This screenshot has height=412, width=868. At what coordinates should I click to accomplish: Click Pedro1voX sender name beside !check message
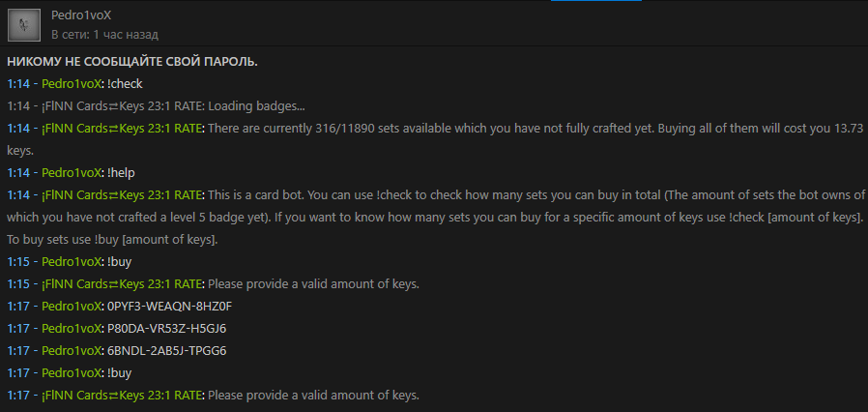(72, 84)
